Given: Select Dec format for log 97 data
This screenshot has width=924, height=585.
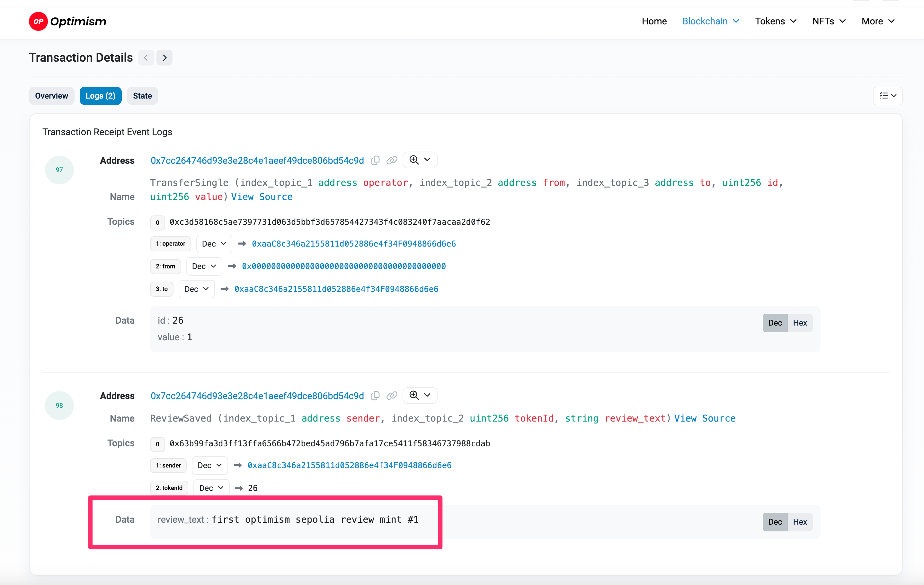Looking at the screenshot, I should click(775, 323).
